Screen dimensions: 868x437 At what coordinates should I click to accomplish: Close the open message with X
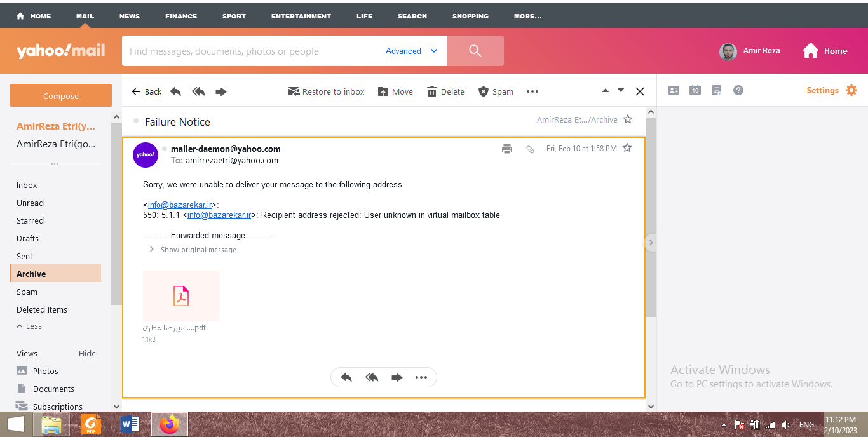coord(640,91)
